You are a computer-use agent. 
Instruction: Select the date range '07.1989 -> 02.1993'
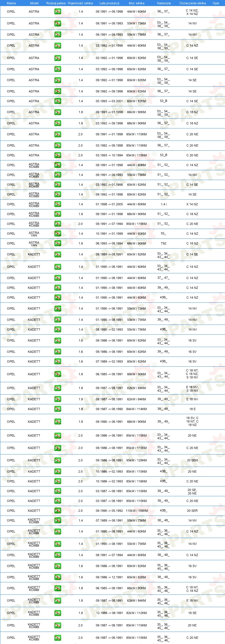tap(109, 361)
